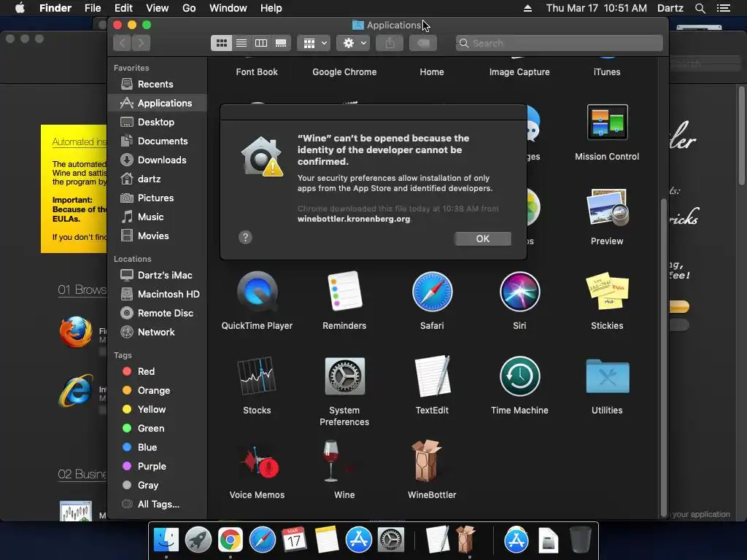Click the Finder search field

(x=560, y=43)
